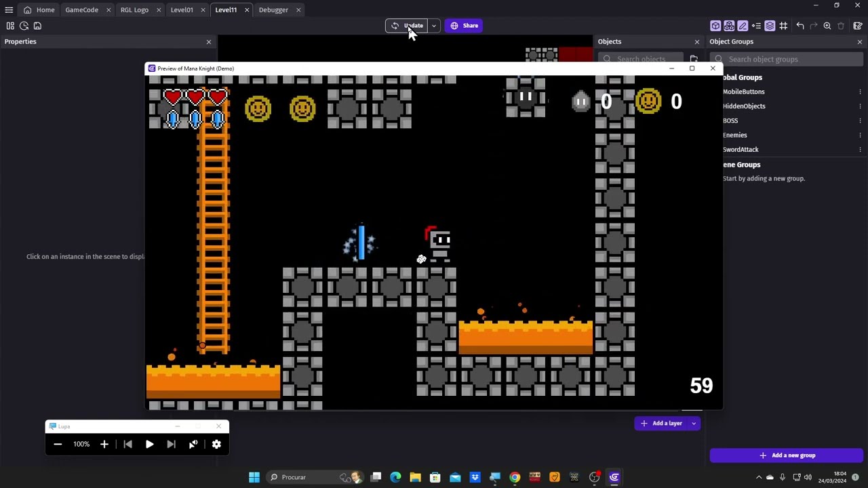Switch to the Debugger tab
The width and height of the screenshot is (868, 488).
[x=273, y=9]
